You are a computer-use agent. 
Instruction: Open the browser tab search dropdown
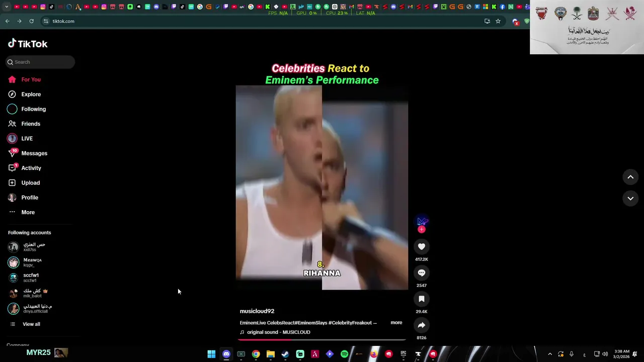tap(7, 7)
